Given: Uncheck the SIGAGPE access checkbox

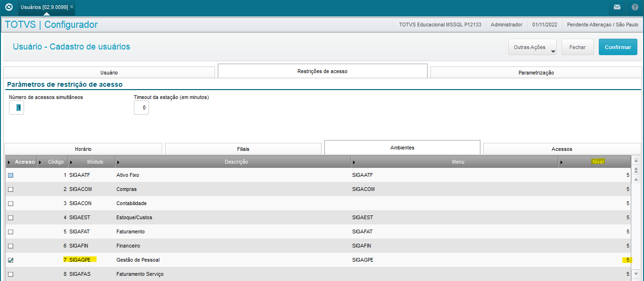Looking at the screenshot, I should pos(11,260).
